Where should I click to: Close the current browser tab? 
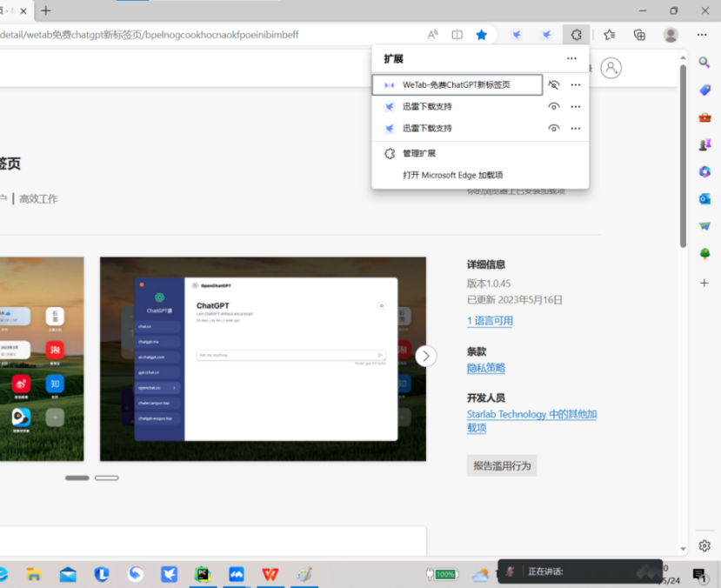coord(23,11)
